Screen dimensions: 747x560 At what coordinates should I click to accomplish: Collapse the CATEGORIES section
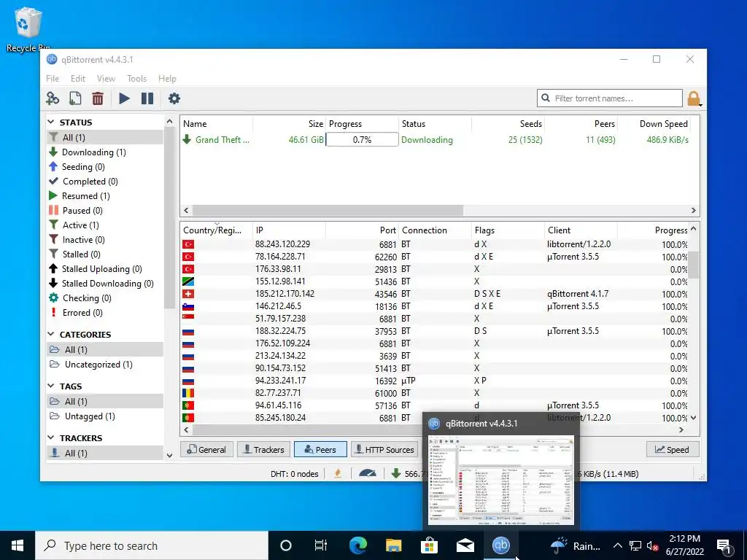[51, 334]
